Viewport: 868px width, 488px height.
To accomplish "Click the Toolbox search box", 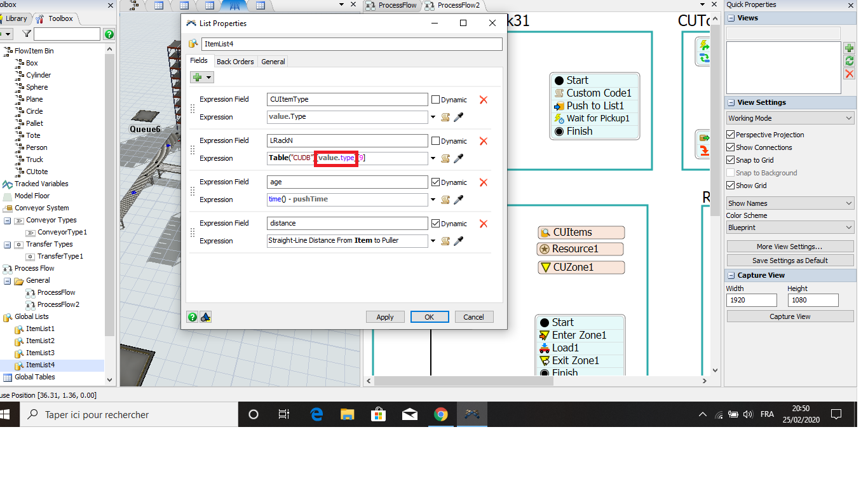I will pyautogui.click(x=67, y=34).
